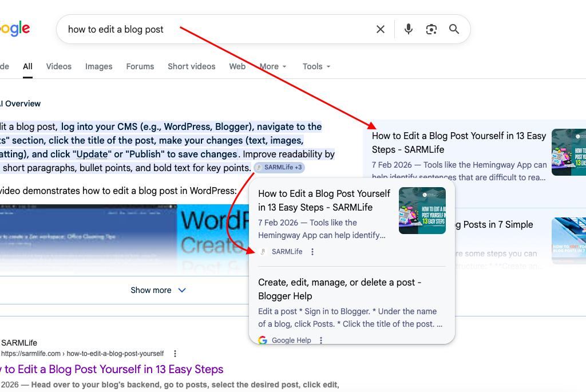
Task: Click the Google G favicon next to Google Help
Action: tap(262, 340)
